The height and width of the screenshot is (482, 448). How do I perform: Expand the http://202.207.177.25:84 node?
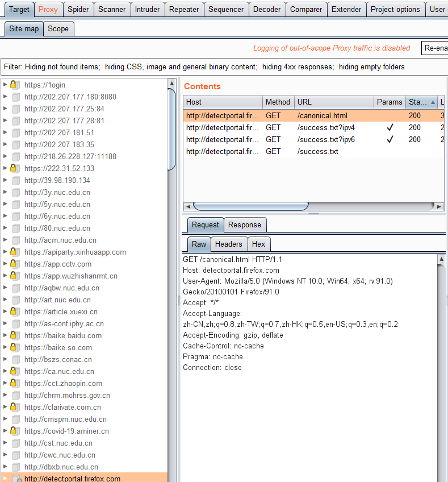click(5, 108)
